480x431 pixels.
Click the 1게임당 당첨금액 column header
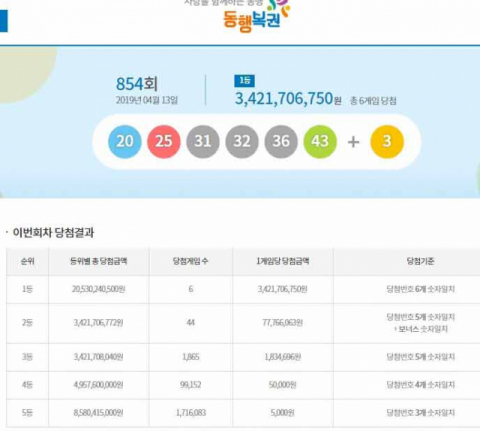point(283,261)
